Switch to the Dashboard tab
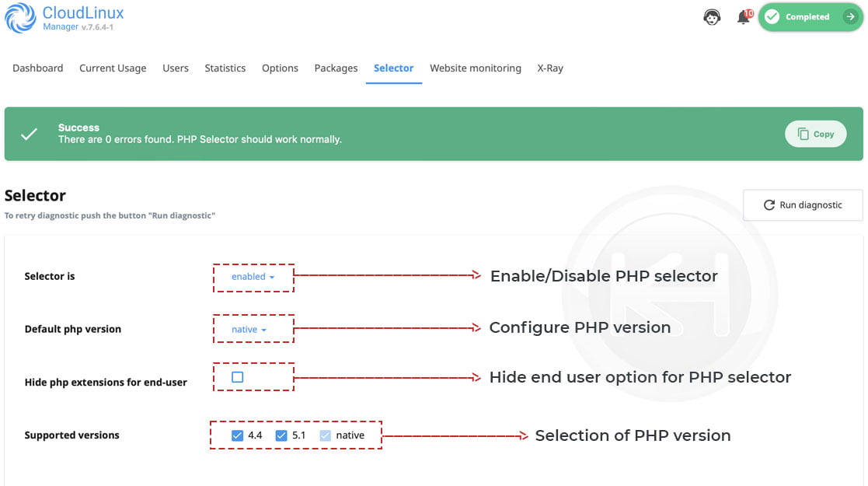 (38, 68)
